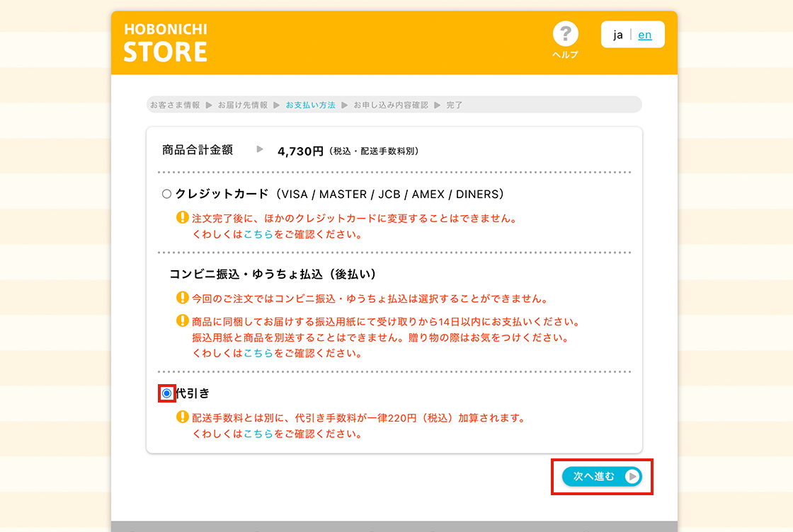
Task: Click the warning icon under 代引き option
Action: coord(182,417)
